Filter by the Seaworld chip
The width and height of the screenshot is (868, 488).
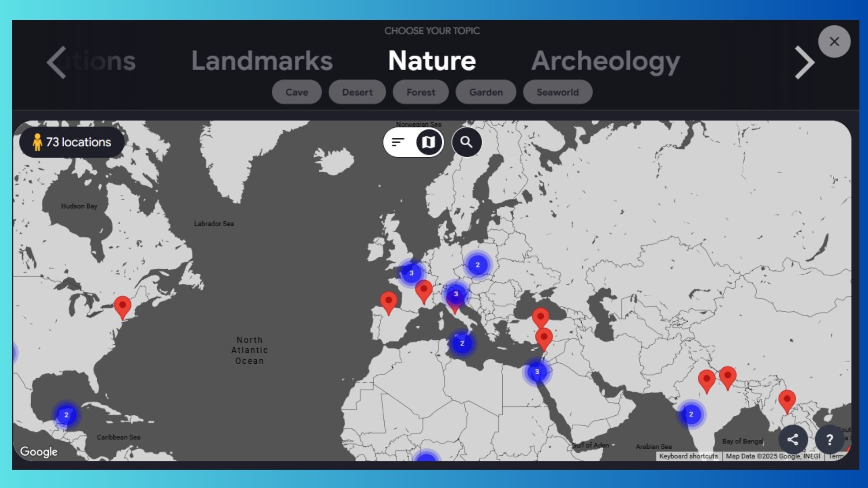[557, 92]
